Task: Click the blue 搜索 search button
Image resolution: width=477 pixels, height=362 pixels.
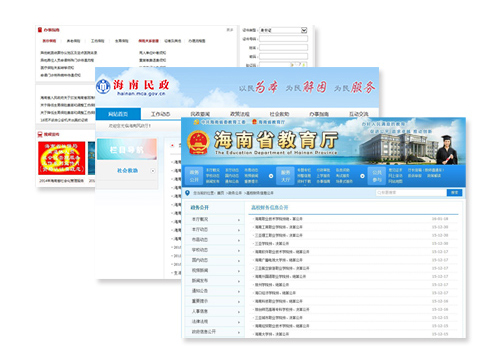Action: (454, 193)
